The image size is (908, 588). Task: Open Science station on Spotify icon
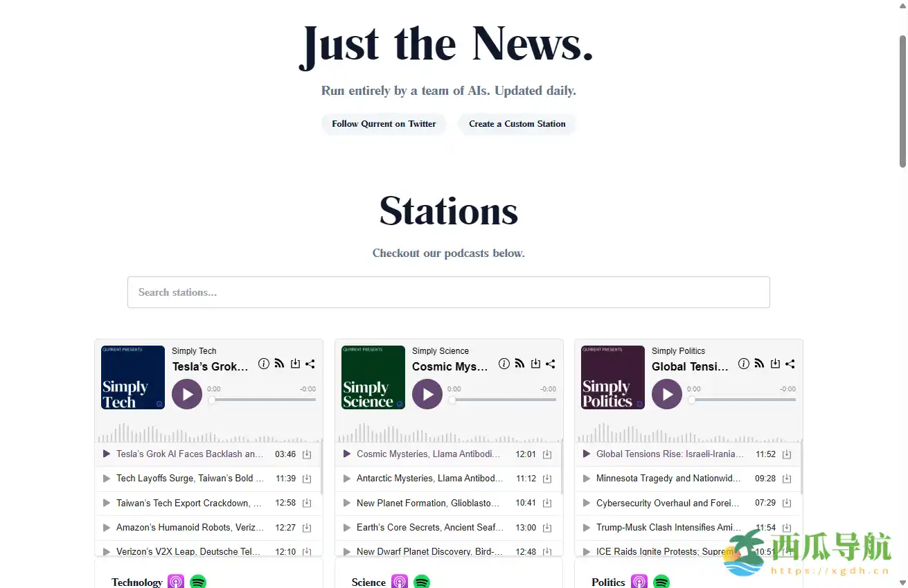click(422, 582)
